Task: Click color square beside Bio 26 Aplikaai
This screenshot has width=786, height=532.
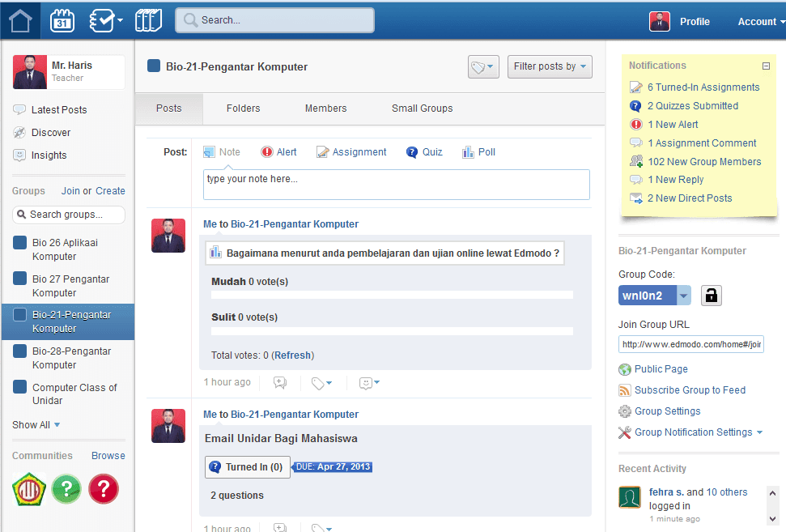Action: tap(19, 243)
